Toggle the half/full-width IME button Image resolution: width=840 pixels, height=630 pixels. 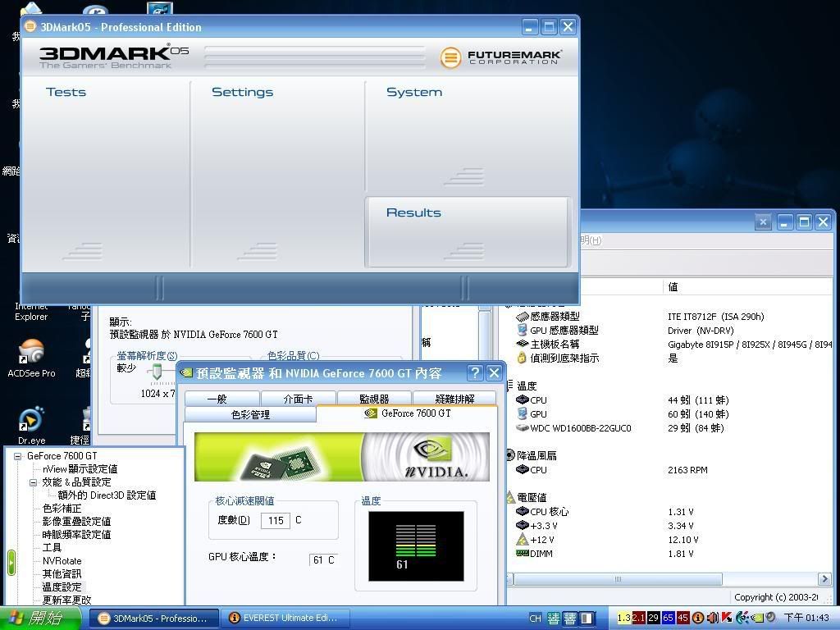(x=587, y=619)
